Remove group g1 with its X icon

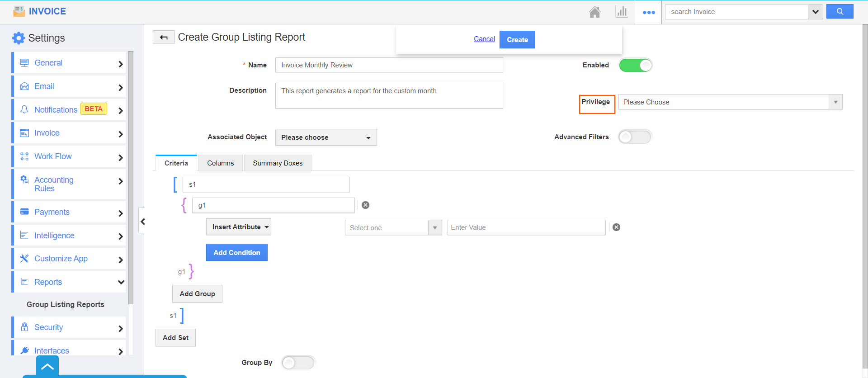coord(365,205)
